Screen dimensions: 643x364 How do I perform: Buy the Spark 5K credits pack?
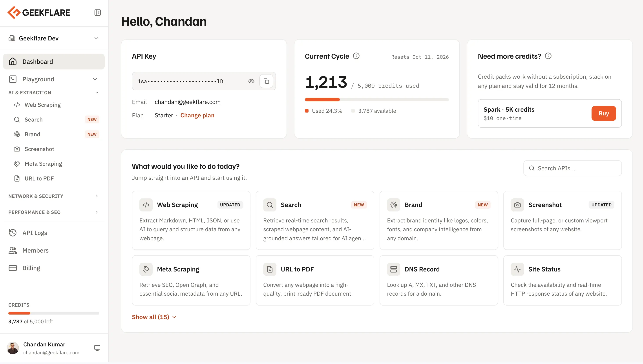pyautogui.click(x=603, y=113)
